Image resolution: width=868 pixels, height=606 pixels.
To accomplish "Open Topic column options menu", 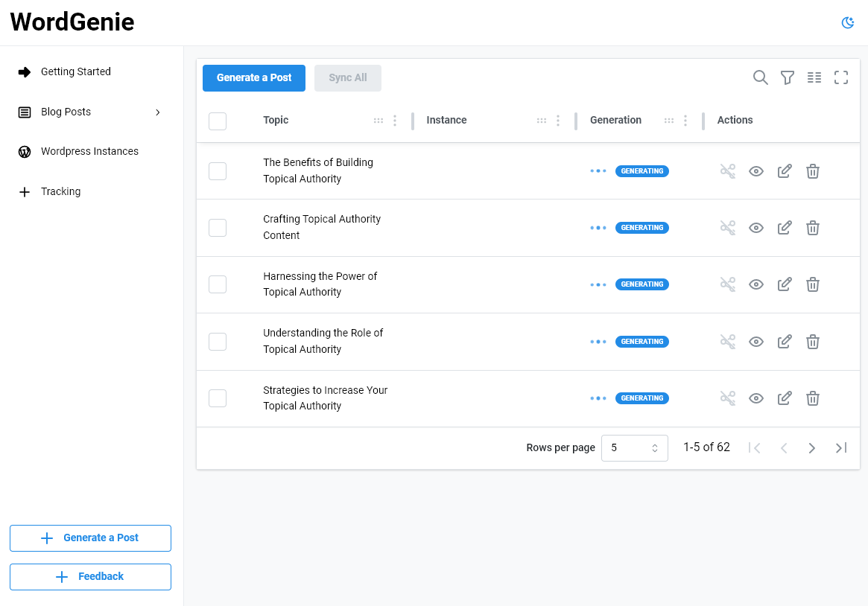I will coord(395,121).
